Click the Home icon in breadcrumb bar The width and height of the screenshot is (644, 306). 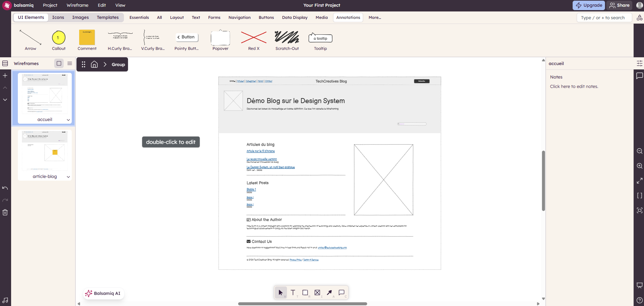(x=94, y=64)
